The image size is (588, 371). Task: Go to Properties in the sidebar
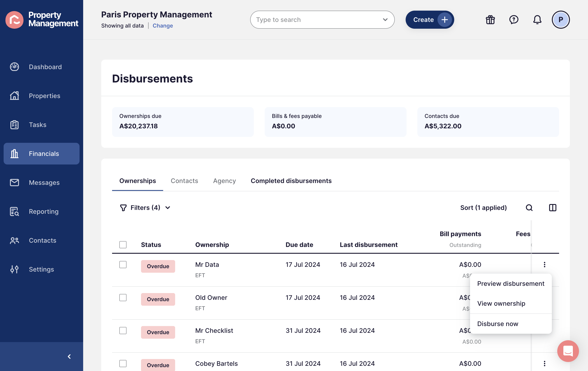pyautogui.click(x=42, y=96)
